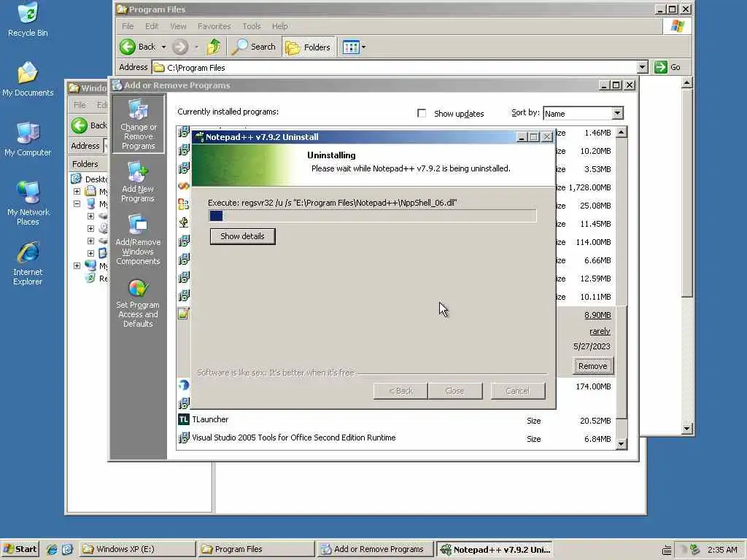Open View menu in Program Files window
Viewport: 747px width, 560px height.
pyautogui.click(x=178, y=26)
